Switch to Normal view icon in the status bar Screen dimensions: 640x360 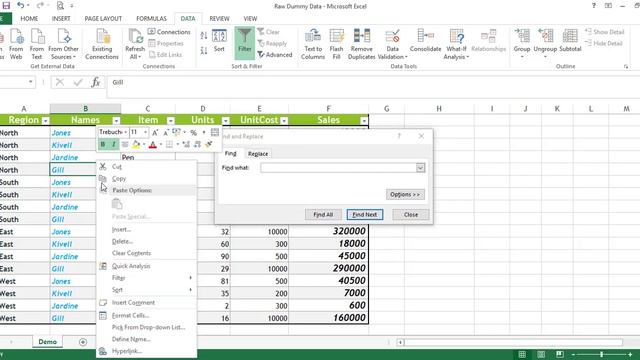pyautogui.click(x=522, y=354)
